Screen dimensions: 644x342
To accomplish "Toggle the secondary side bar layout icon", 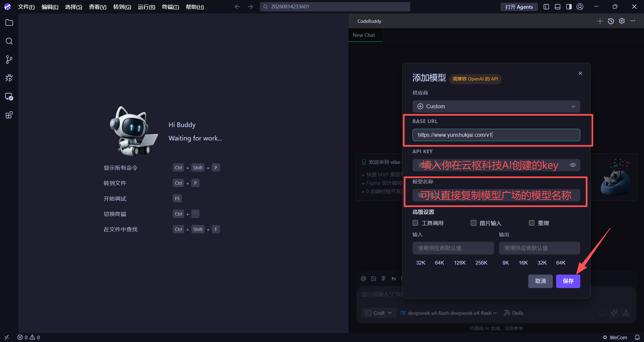I will tap(569, 7).
